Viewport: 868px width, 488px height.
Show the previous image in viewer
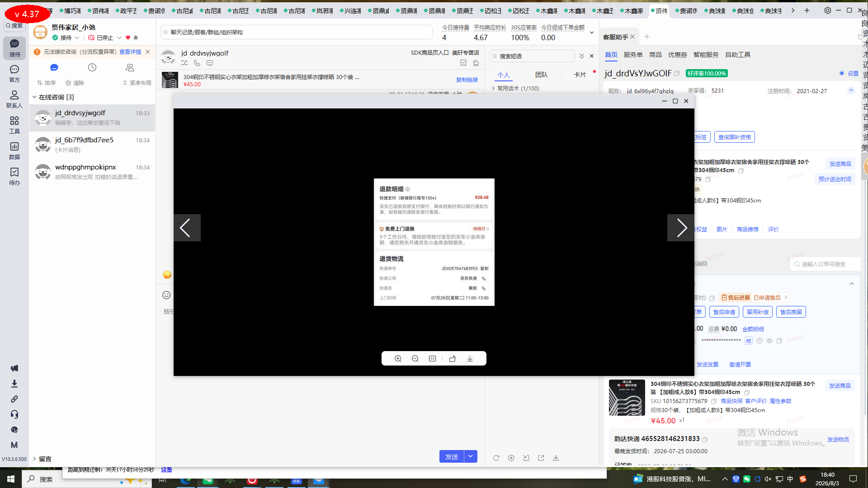tap(187, 228)
